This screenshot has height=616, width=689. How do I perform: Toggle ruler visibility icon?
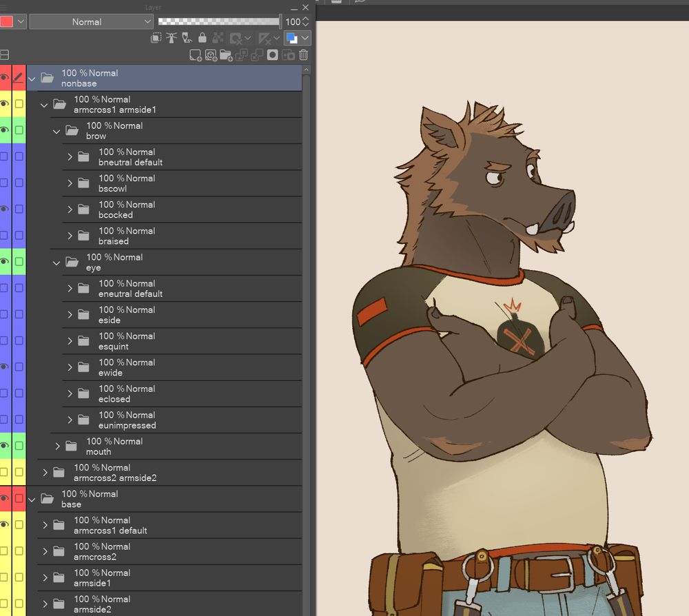[x=265, y=39]
